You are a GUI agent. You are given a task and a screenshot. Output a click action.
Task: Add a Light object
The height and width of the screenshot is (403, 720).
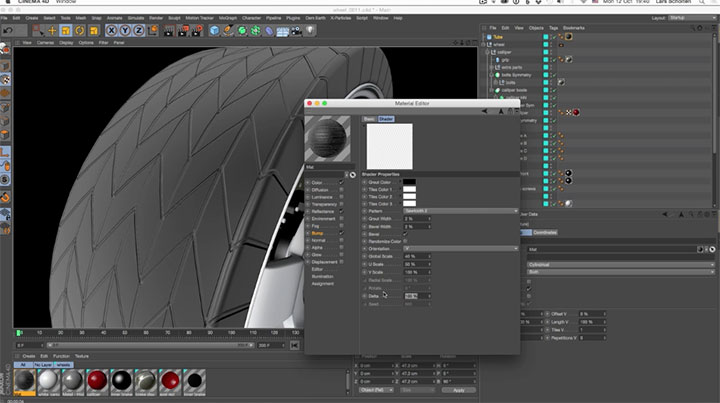click(x=310, y=31)
